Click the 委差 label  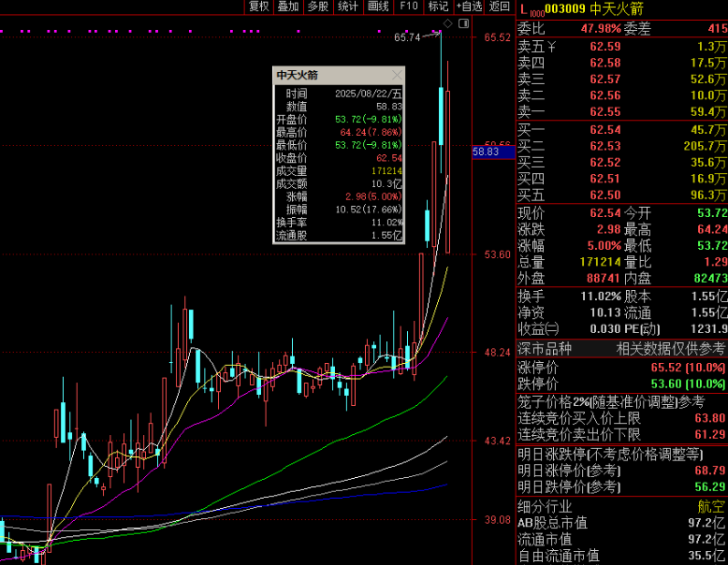pos(637,29)
